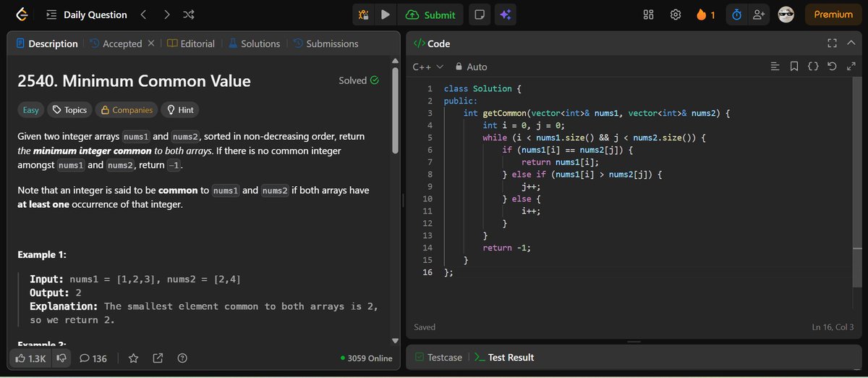The height and width of the screenshot is (378, 868).
Task: View the streak fire counter
Action: [705, 14]
